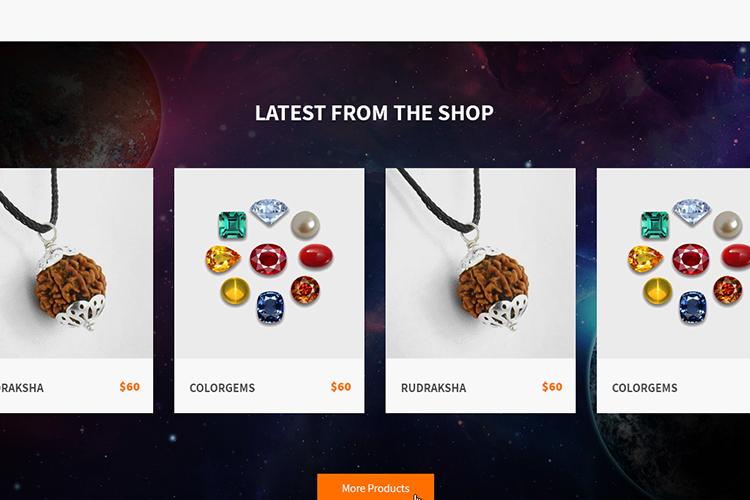
Task: Click the $60 price on centered Rudraksha card
Action: tap(552, 387)
